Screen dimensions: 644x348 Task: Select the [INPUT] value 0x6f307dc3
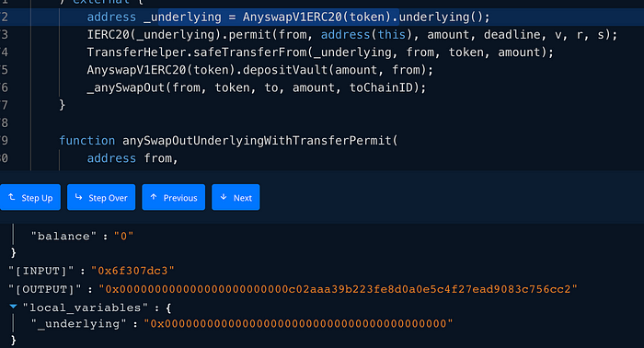(132, 271)
